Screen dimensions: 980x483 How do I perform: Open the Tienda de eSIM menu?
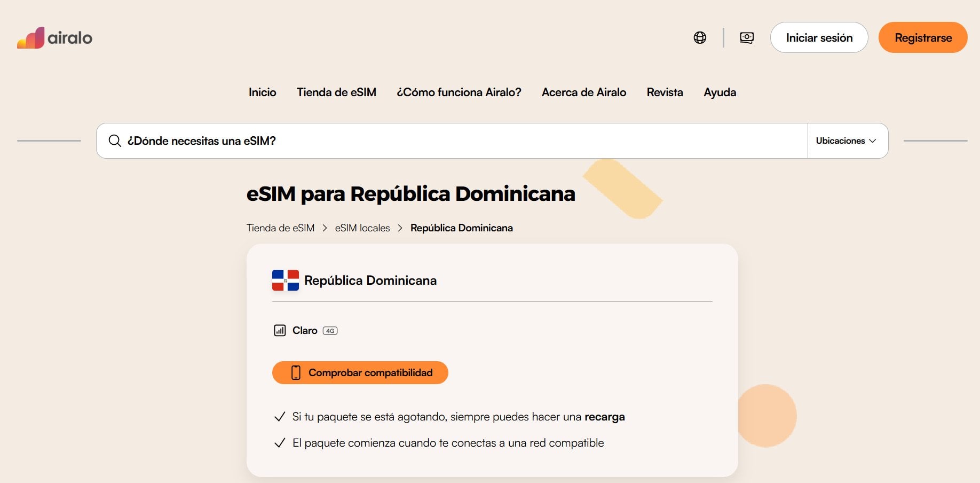[x=336, y=92]
